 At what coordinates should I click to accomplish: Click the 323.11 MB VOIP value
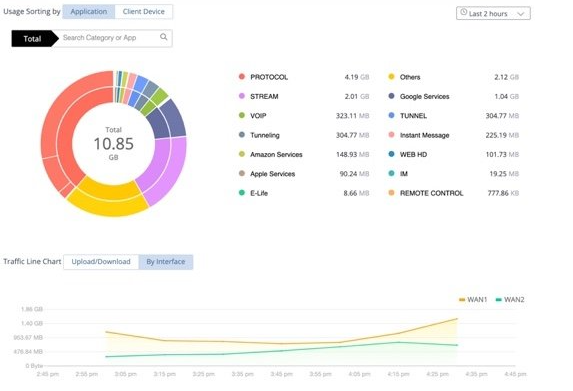click(353, 116)
